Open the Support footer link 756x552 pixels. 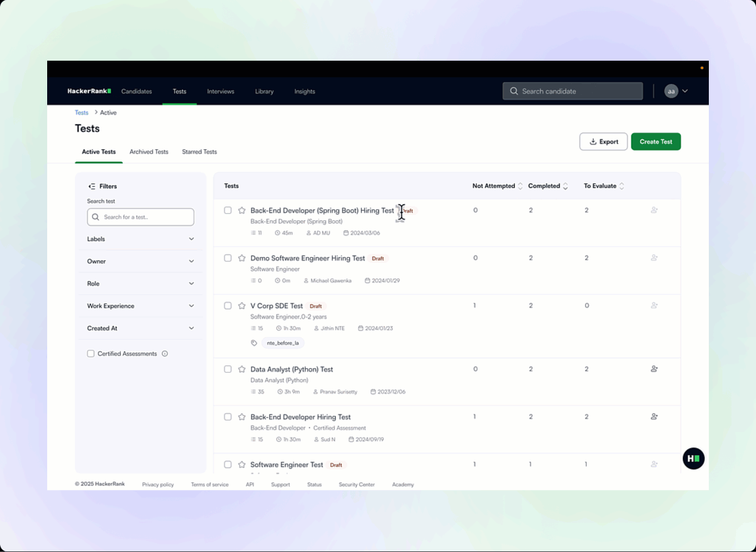tap(280, 485)
